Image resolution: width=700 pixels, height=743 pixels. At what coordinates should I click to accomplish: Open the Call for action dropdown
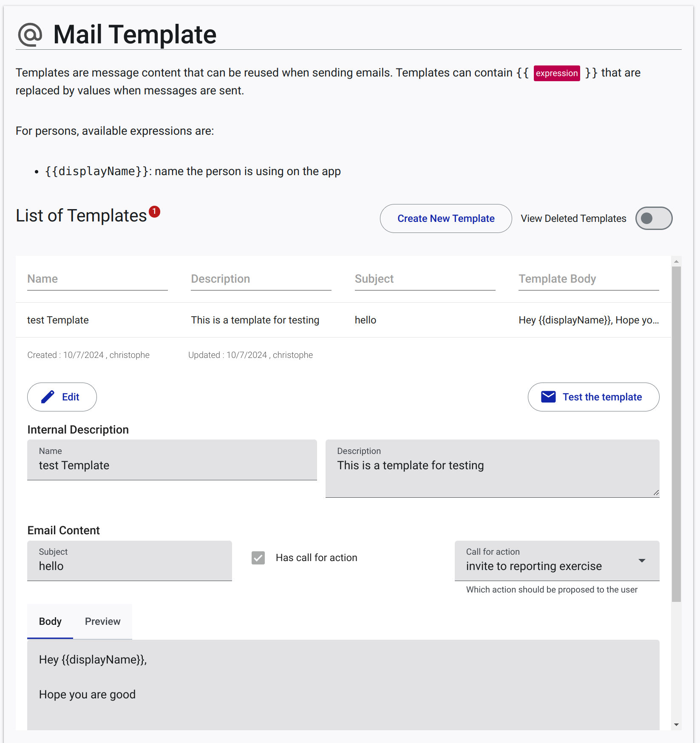click(x=557, y=561)
